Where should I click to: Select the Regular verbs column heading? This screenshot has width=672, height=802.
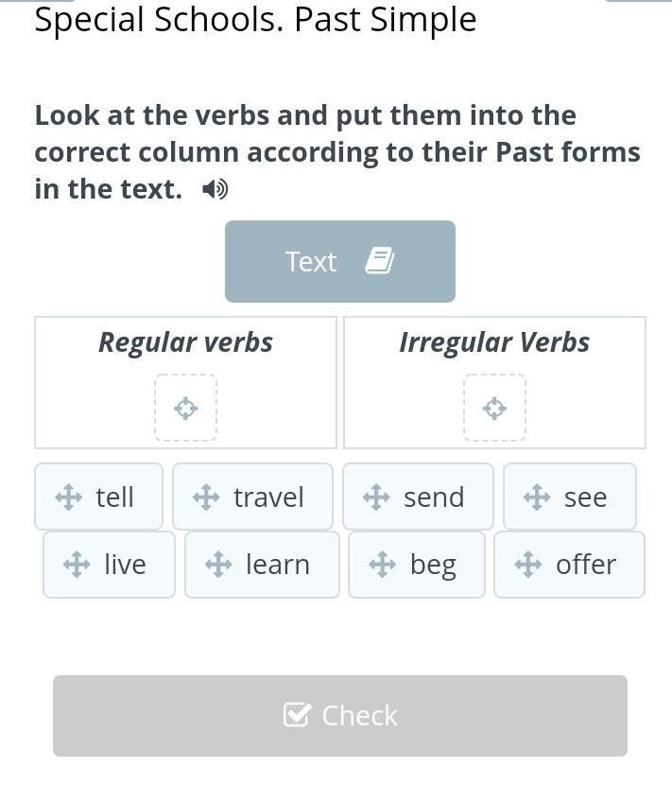pyautogui.click(x=185, y=342)
